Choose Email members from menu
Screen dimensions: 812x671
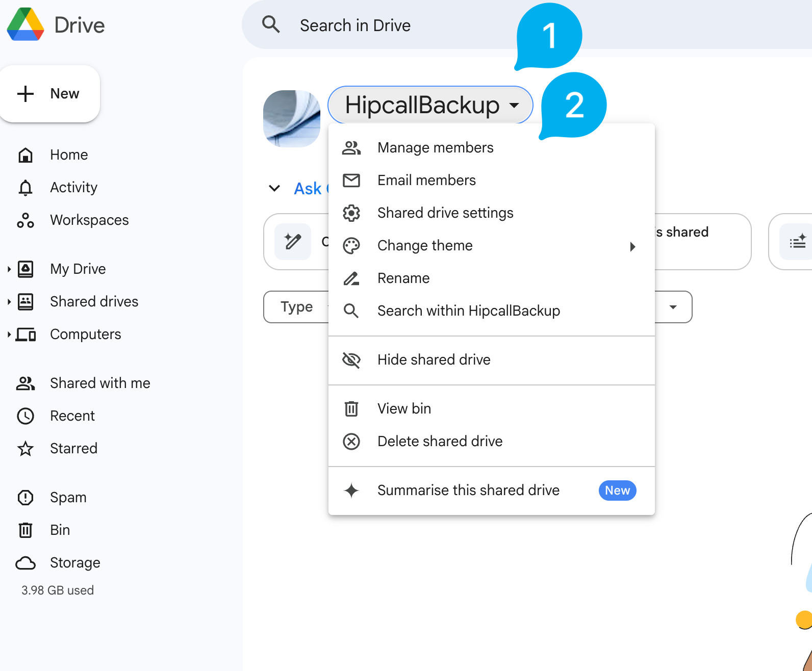click(492, 180)
